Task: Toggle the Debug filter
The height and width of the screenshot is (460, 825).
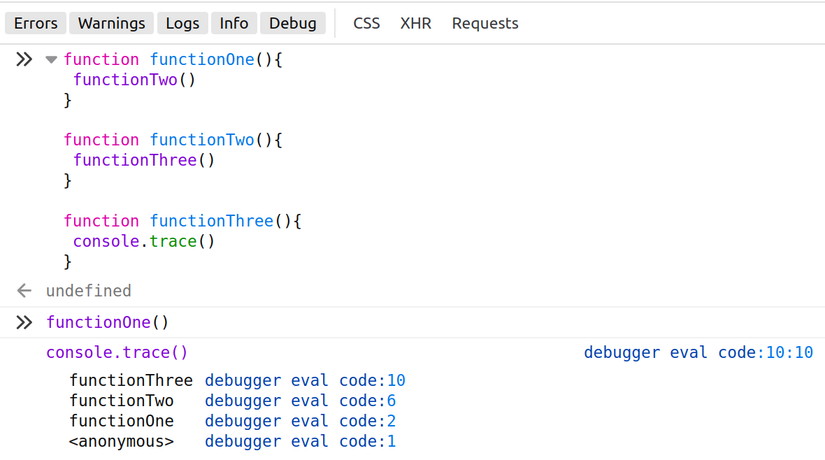Action: [293, 23]
